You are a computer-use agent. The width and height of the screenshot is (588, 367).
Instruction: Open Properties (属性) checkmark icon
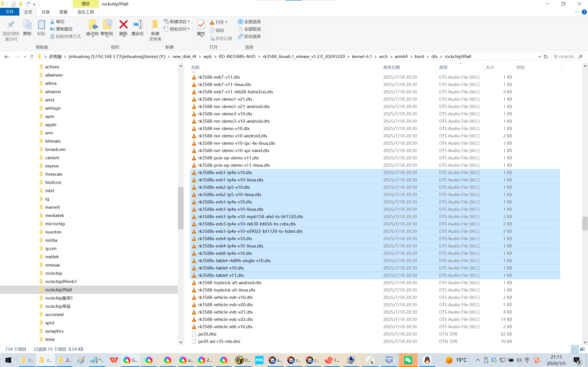click(x=201, y=25)
